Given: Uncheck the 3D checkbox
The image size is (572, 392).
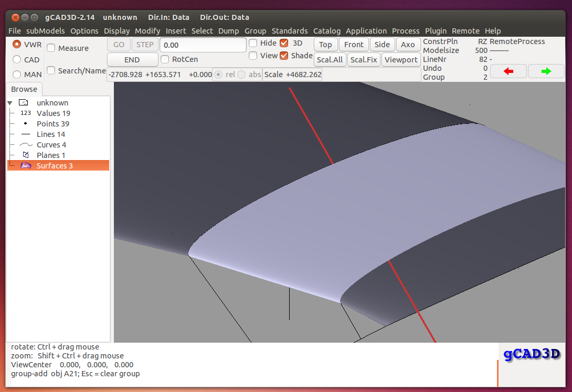Looking at the screenshot, I should click(284, 43).
